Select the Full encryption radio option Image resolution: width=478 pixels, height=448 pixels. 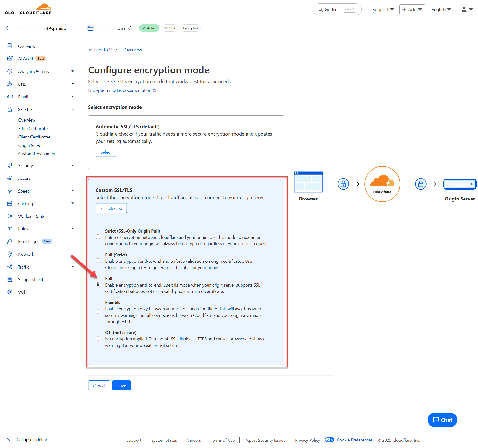tap(98, 285)
